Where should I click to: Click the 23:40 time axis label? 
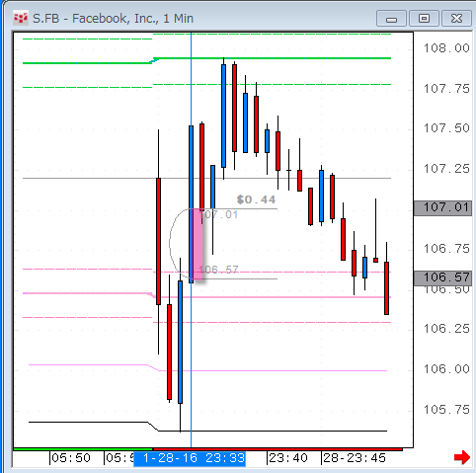pos(288,458)
